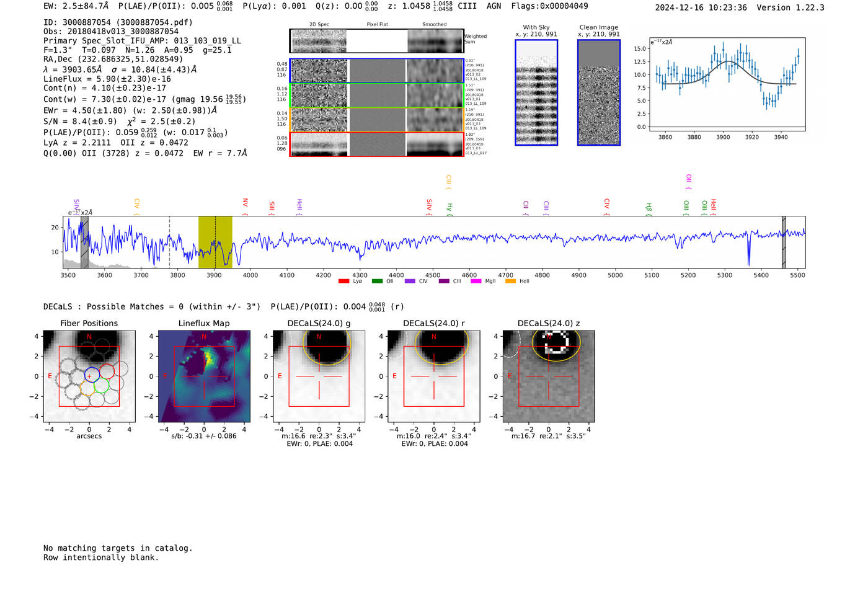Screen dimensions: 868x591
Task: Select the magenta MgII legend swatch
Action: [476, 281]
